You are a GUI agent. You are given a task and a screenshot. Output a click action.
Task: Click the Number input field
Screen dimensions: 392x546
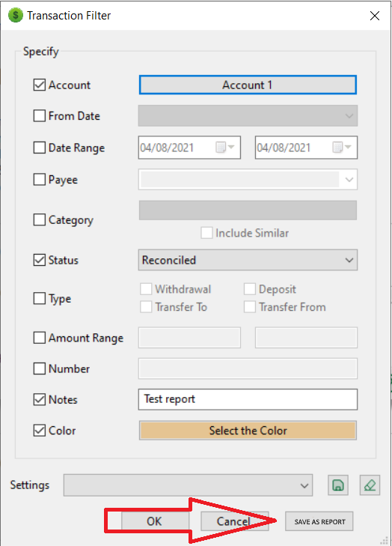pos(248,368)
